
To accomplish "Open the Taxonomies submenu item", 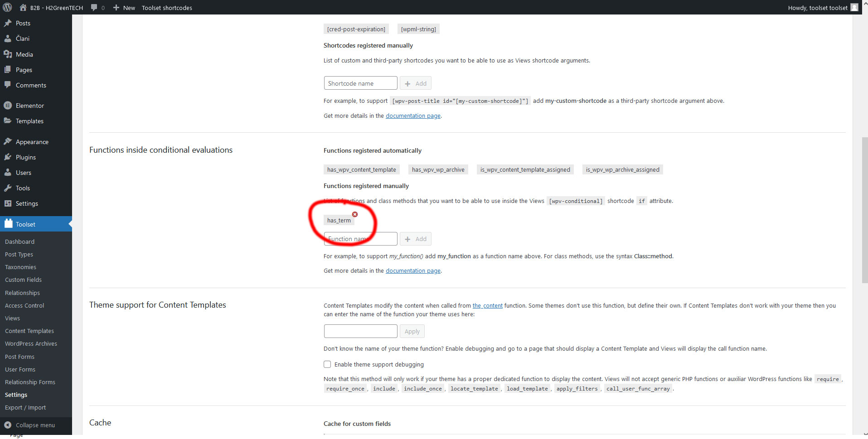I will [x=20, y=267].
